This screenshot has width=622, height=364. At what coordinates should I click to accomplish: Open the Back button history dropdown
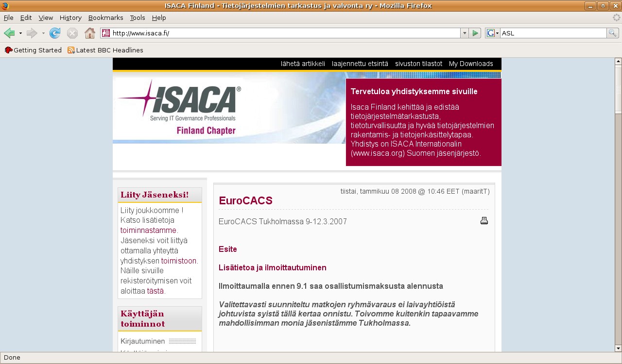coord(20,33)
